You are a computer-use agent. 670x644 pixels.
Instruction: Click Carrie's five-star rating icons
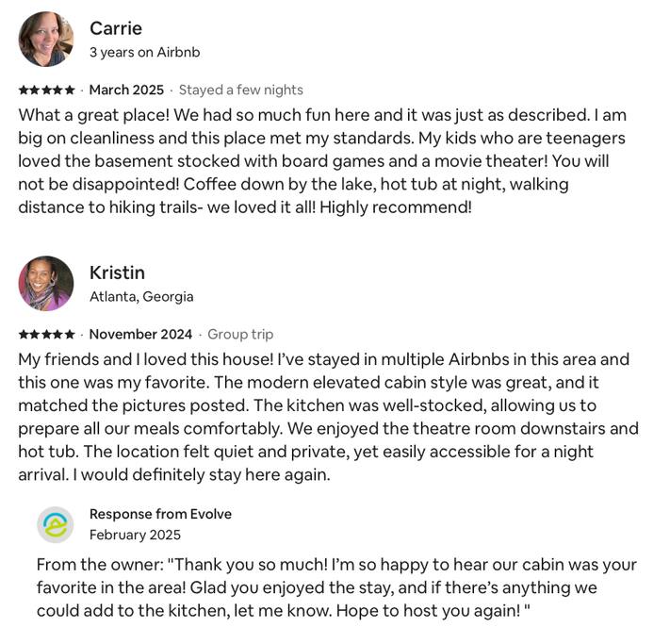point(46,91)
